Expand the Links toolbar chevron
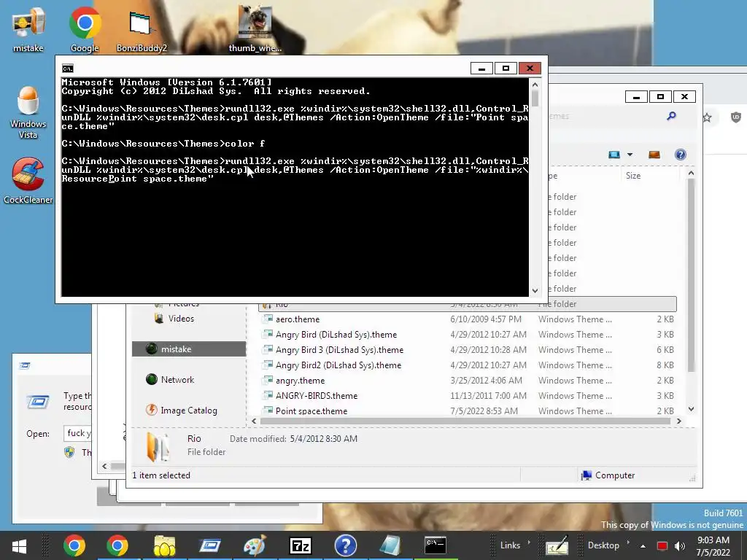 pyautogui.click(x=529, y=542)
